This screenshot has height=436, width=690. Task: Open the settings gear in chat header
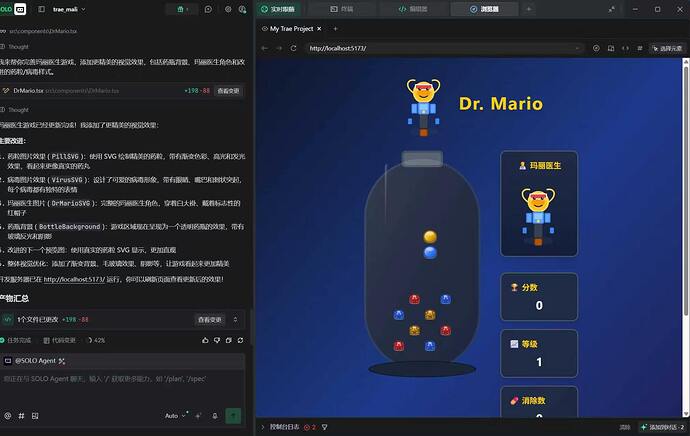click(228, 9)
